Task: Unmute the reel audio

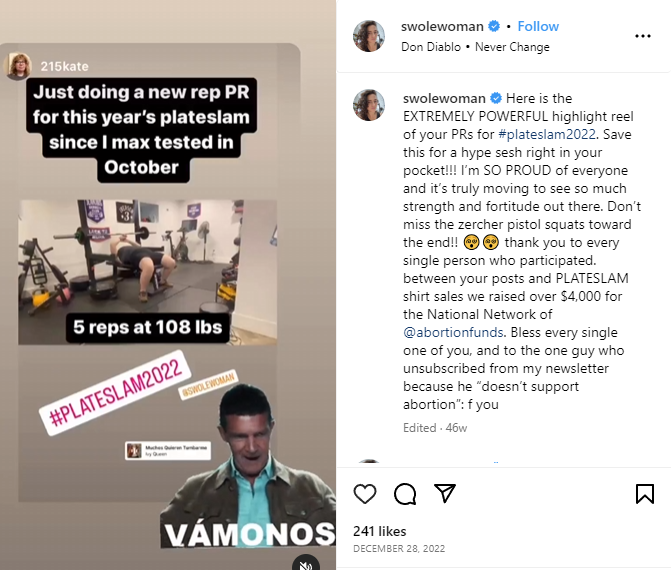Action: pos(306,565)
